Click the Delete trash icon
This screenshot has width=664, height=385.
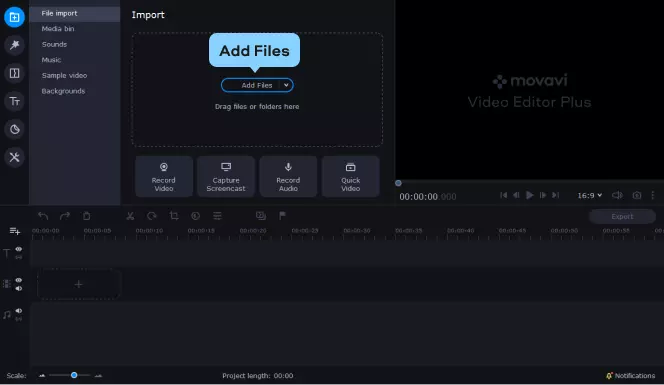point(86,216)
